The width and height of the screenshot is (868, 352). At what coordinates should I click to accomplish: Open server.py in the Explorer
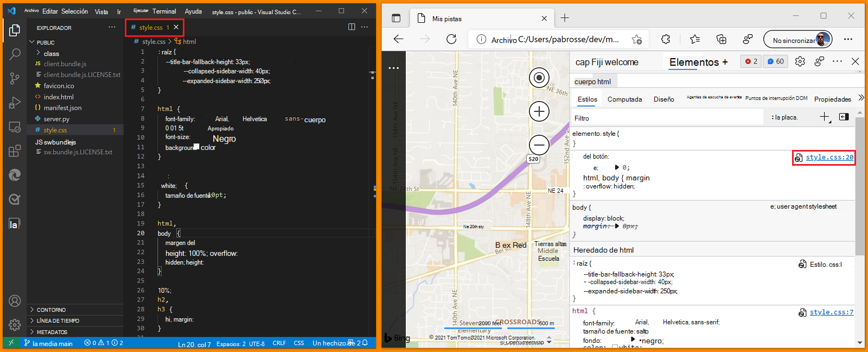[56, 119]
